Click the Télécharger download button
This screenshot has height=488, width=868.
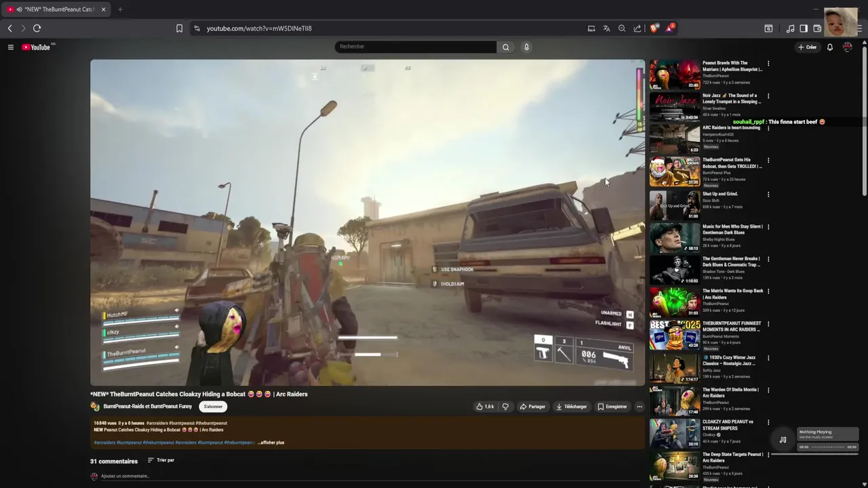tap(571, 407)
